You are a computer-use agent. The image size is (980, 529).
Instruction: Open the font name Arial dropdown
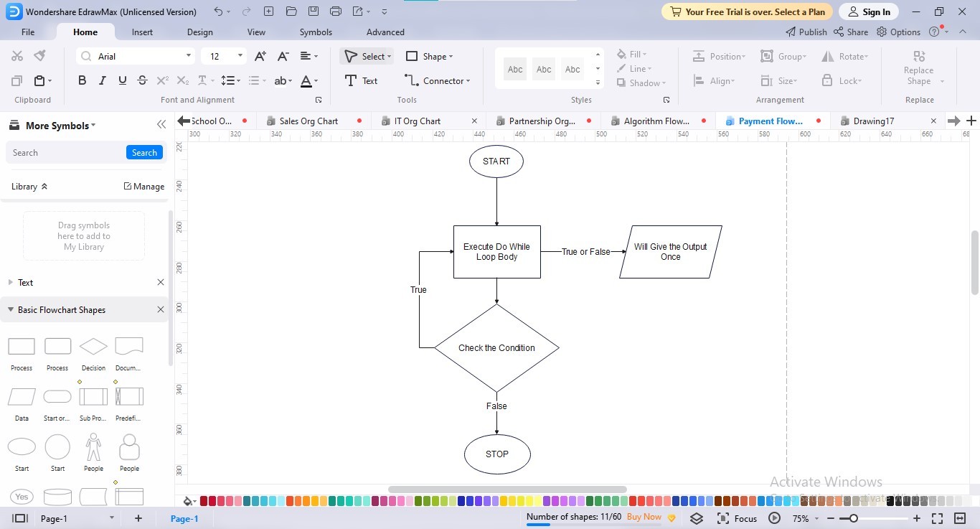click(x=189, y=56)
